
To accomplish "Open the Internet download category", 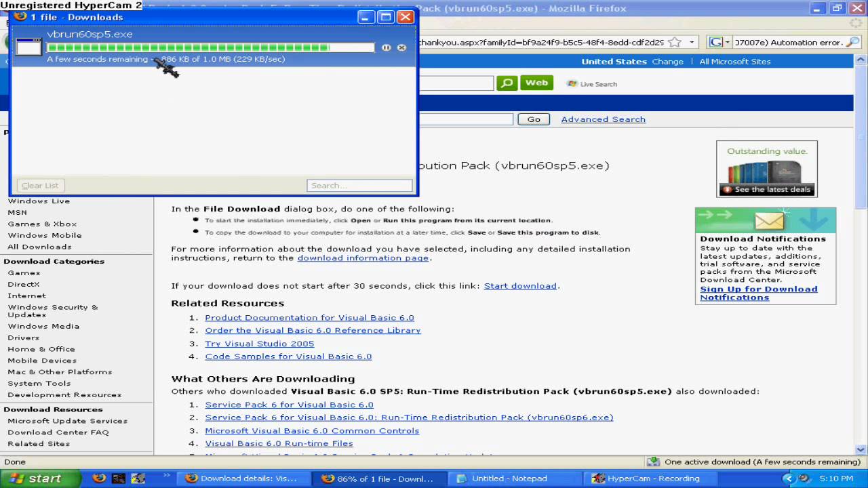I will [x=26, y=296].
